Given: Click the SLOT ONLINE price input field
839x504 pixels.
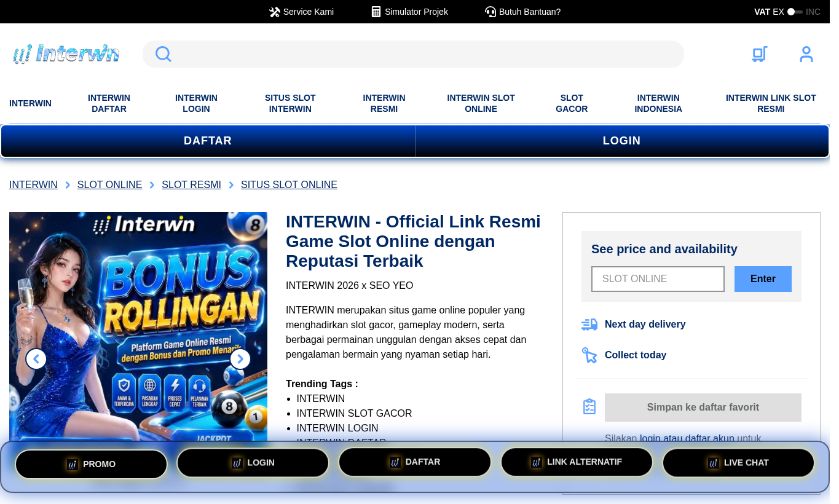Looking at the screenshot, I should tap(658, 279).
